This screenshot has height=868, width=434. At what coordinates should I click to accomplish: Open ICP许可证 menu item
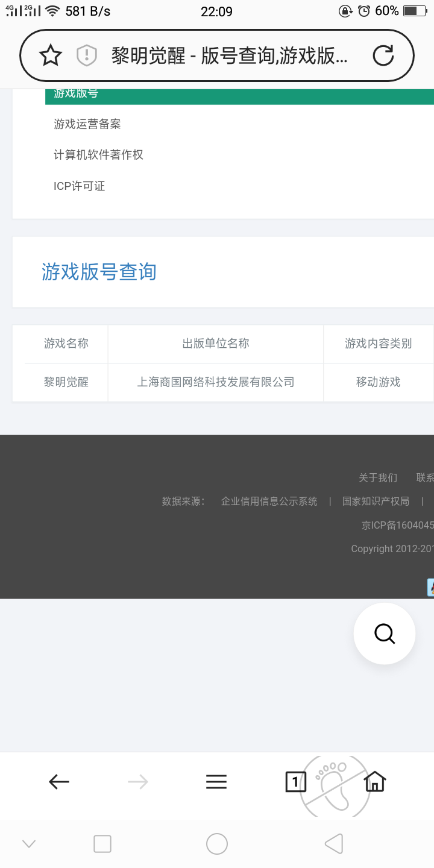click(x=80, y=186)
